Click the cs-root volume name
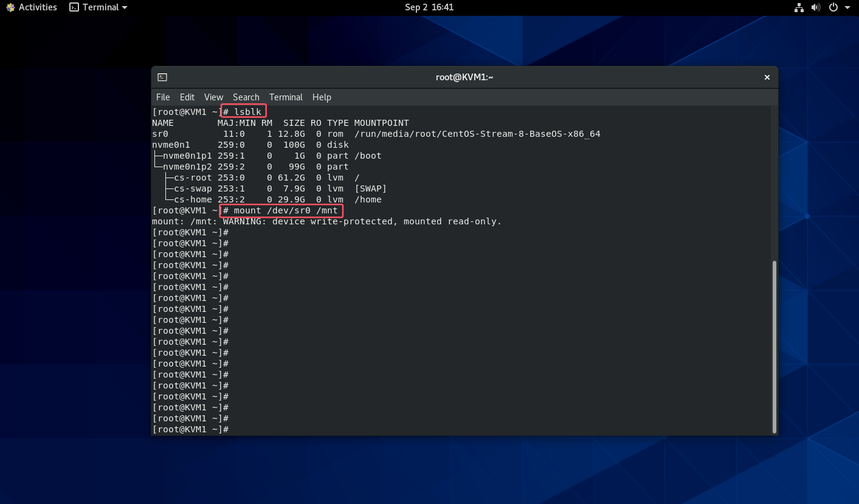This screenshot has width=859, height=504. (193, 178)
